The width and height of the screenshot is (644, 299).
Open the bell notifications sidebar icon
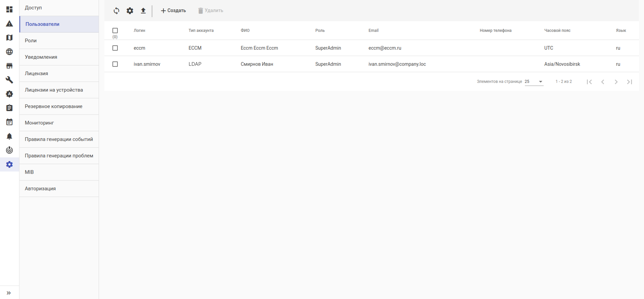(9, 136)
